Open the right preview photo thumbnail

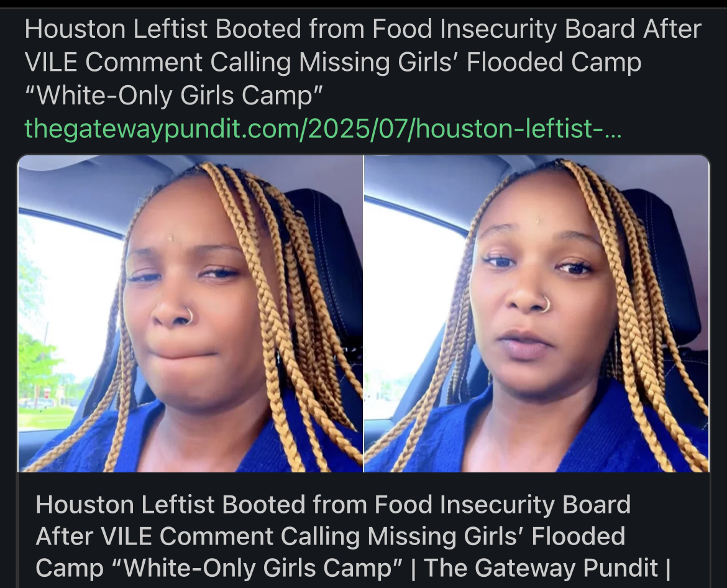pos(537,313)
